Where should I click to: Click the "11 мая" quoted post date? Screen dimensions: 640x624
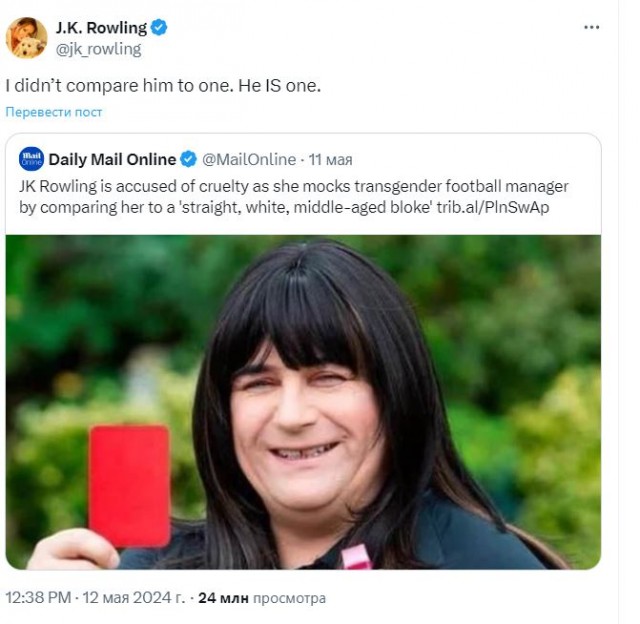[329, 160]
